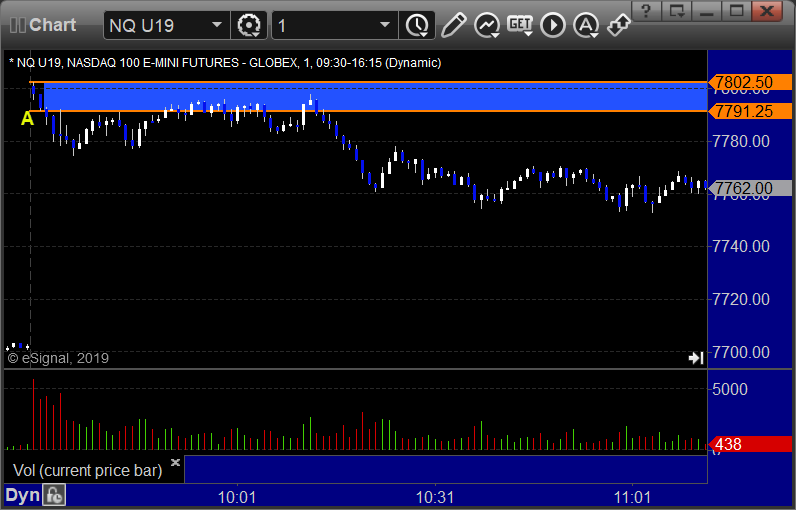Viewport: 796px width, 510px height.
Task: Click the window link dropdown title icon
Action: click(677, 10)
